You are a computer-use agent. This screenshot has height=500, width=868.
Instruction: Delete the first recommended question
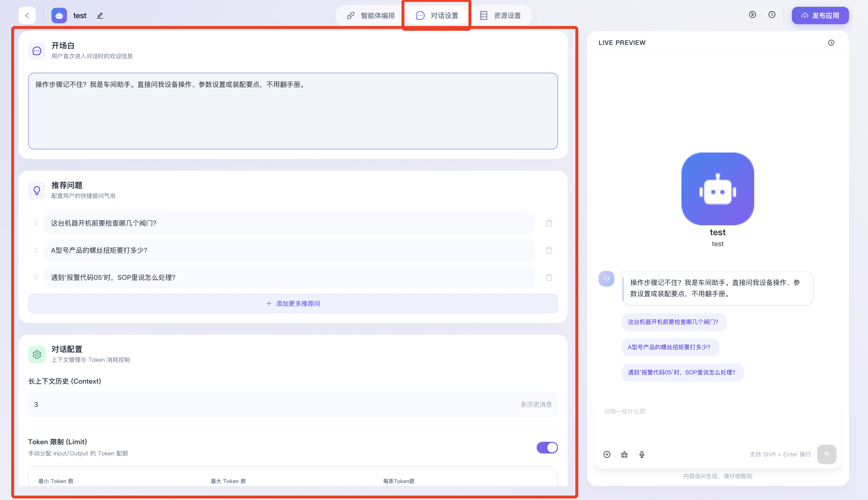[x=549, y=223]
